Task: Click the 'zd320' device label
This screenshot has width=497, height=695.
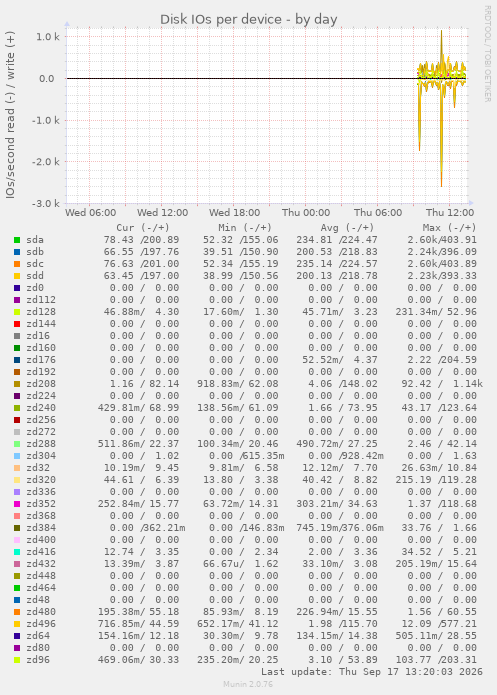Action: 41,480
